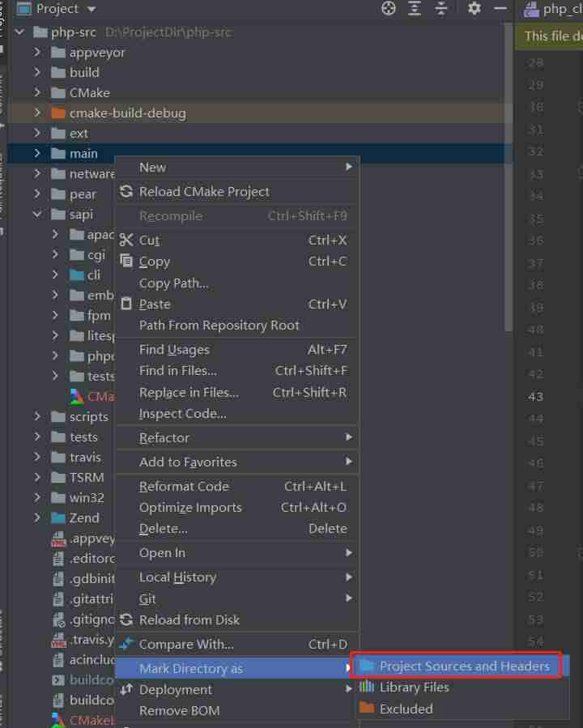Click the Reload CMake Project refresh icon
Viewport: 583px width, 728px height.
point(126,191)
